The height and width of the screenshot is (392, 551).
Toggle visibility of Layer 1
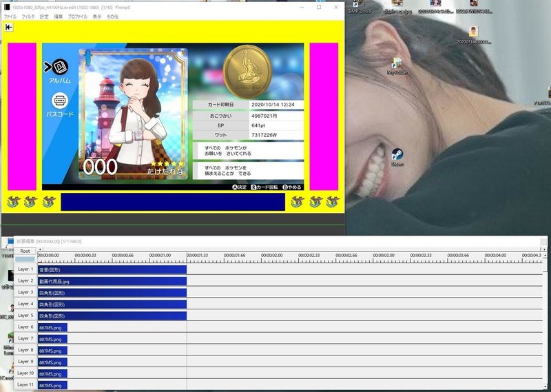[x=25, y=269]
